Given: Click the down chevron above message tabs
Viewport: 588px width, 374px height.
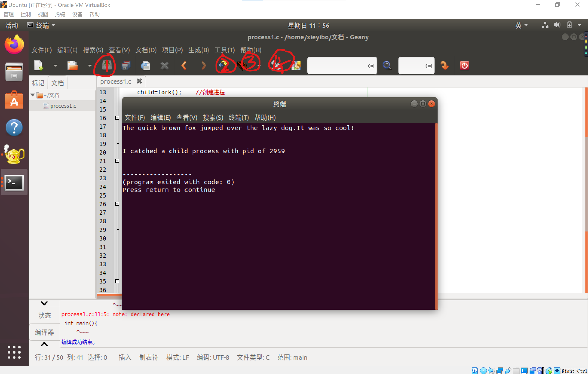Looking at the screenshot, I should tap(44, 303).
